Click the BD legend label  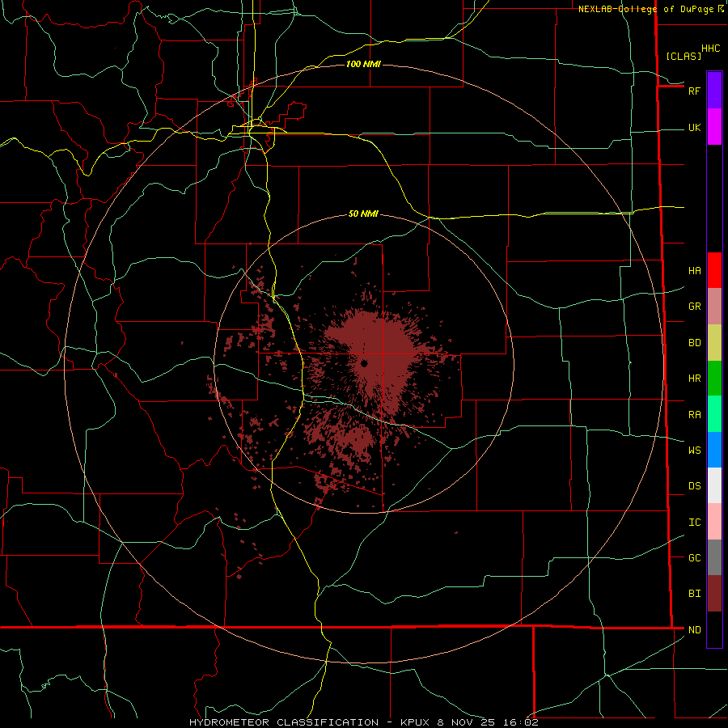[694, 343]
